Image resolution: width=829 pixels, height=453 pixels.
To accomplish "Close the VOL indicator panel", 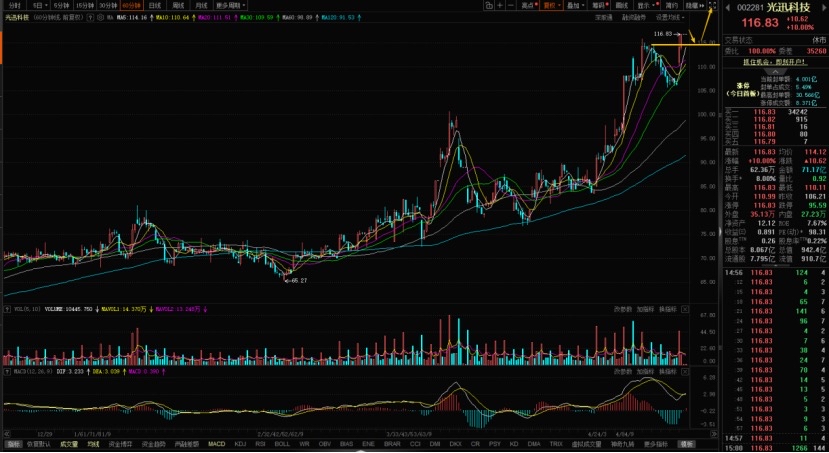I will click(685, 309).
